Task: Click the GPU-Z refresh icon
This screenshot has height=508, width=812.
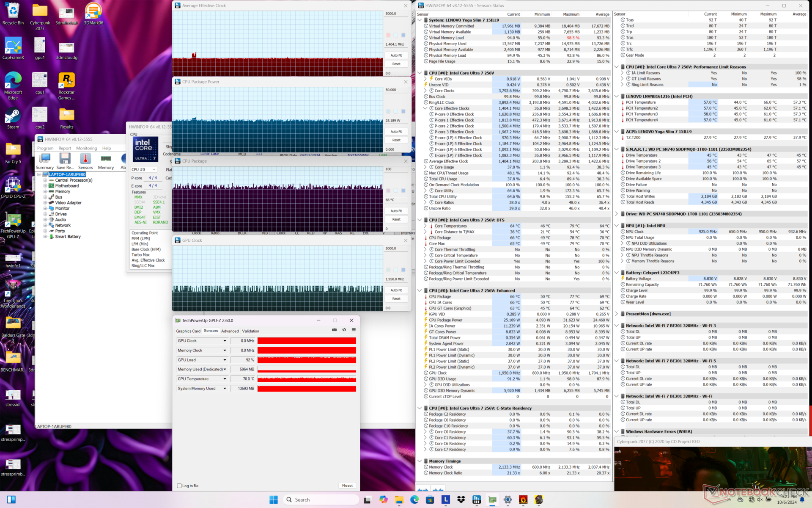Action: [x=344, y=330]
